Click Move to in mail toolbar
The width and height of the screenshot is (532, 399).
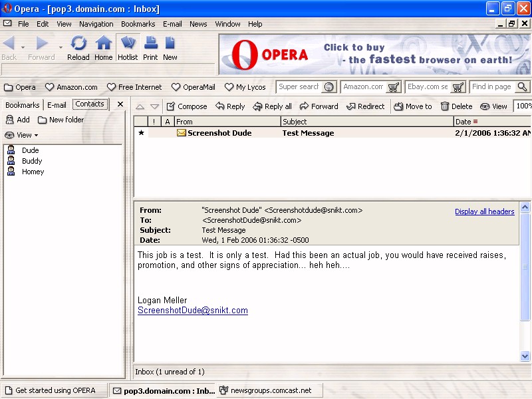(x=413, y=106)
